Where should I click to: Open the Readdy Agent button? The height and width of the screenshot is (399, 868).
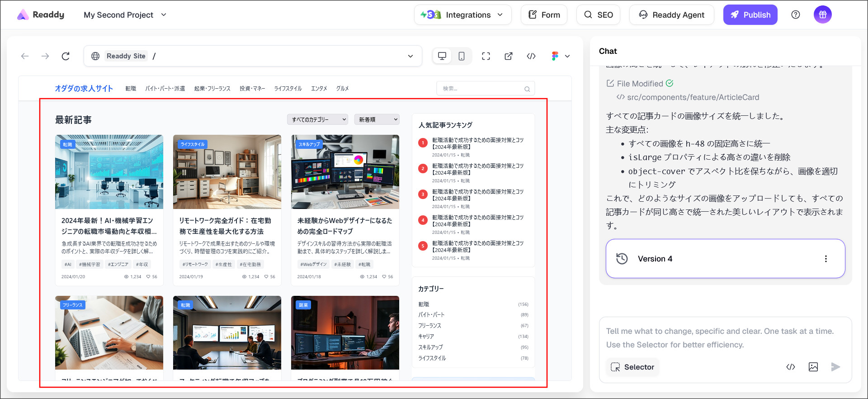coord(671,15)
